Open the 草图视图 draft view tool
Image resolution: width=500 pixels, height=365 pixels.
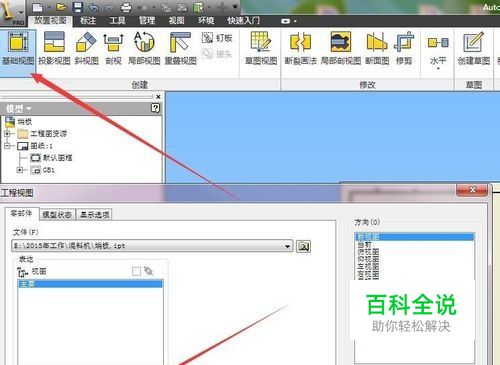(x=261, y=48)
